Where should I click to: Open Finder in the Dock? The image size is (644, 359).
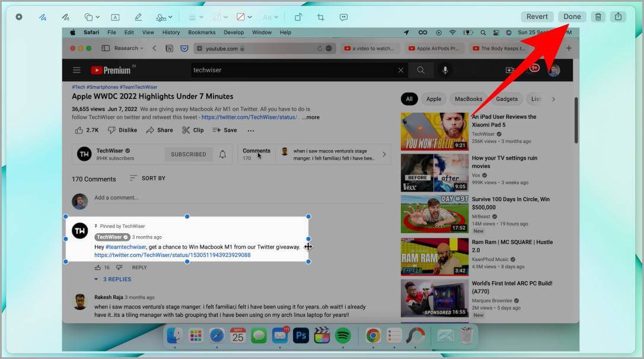pyautogui.click(x=175, y=336)
